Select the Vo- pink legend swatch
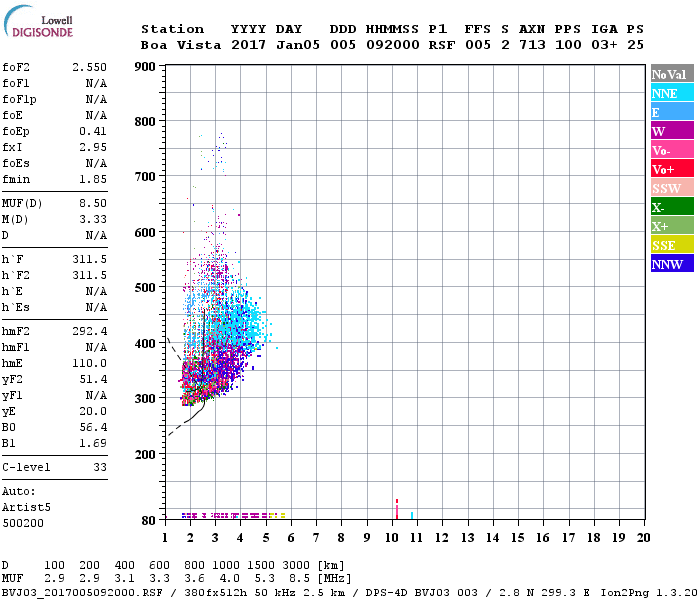The image size is (700, 600). click(672, 150)
